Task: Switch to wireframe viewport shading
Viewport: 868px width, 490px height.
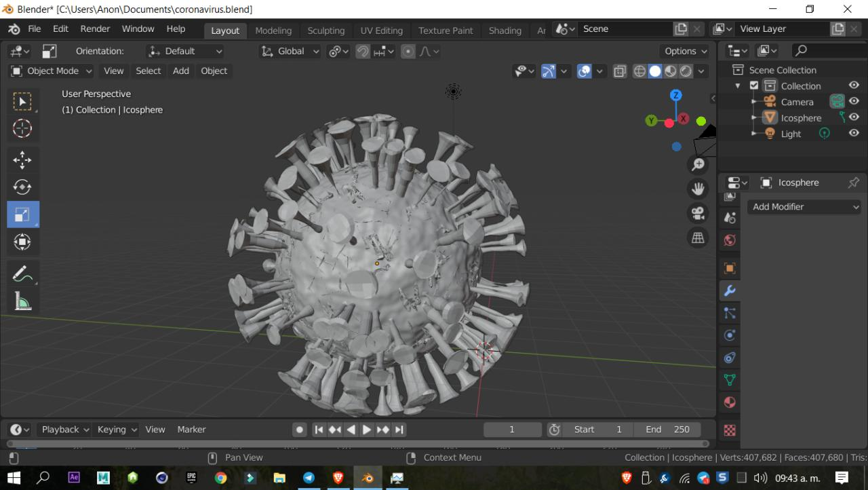Action: (x=639, y=71)
